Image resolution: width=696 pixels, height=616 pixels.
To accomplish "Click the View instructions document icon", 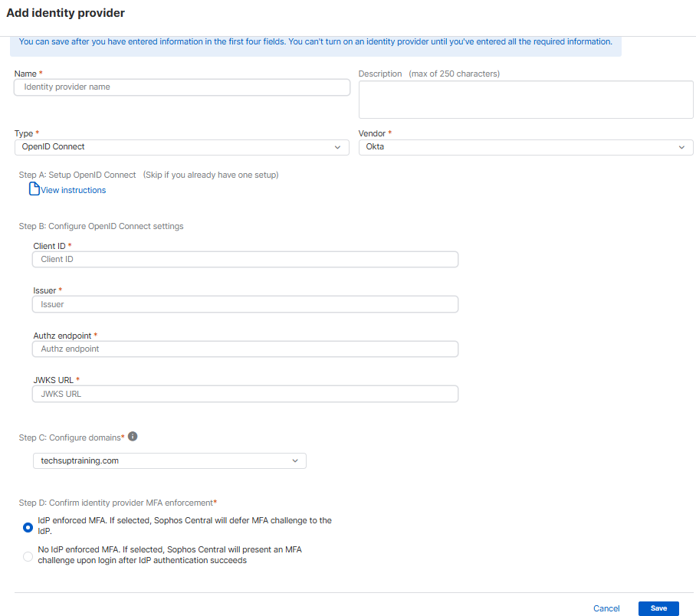I will pos(34,189).
